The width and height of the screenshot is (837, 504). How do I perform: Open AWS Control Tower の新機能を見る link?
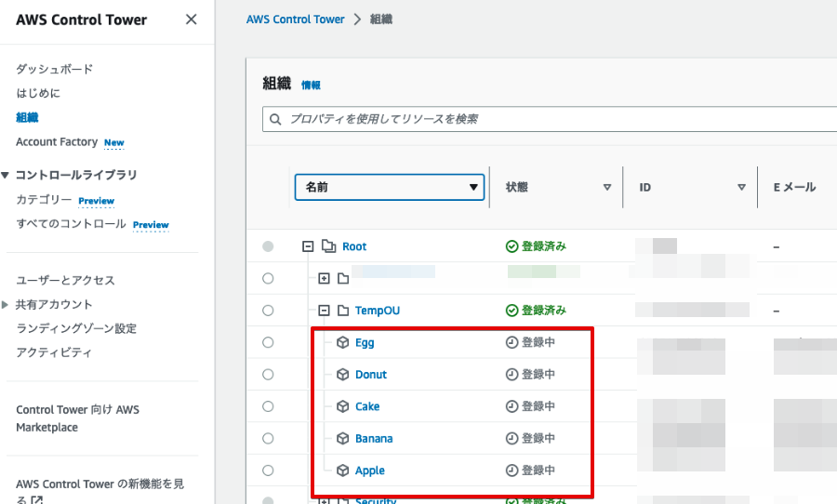[x=100, y=492]
